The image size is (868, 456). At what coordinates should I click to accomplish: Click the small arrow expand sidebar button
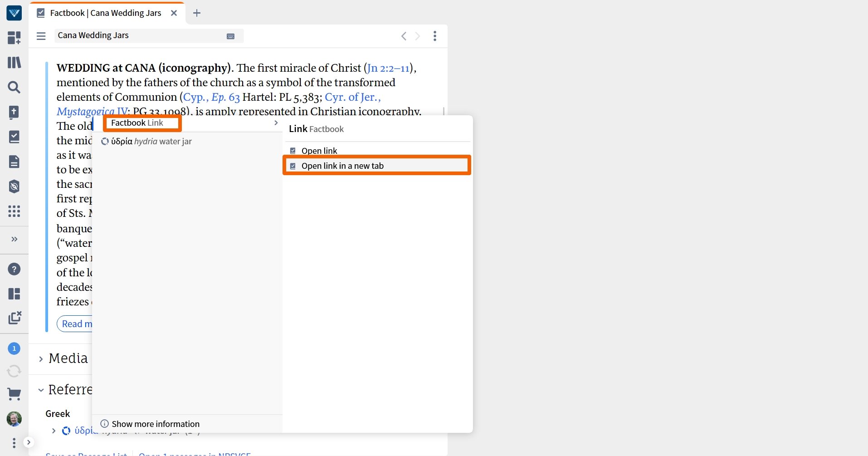coord(28,442)
